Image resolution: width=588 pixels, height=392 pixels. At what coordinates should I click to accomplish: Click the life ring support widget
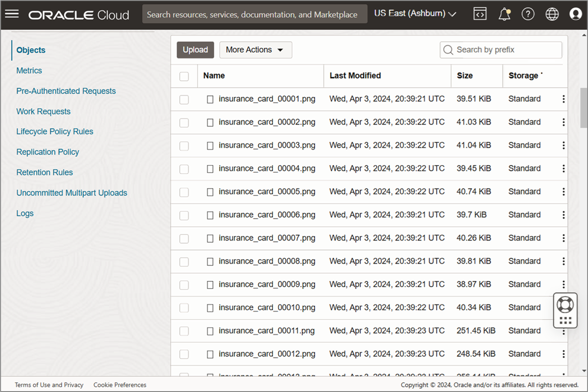(565, 305)
